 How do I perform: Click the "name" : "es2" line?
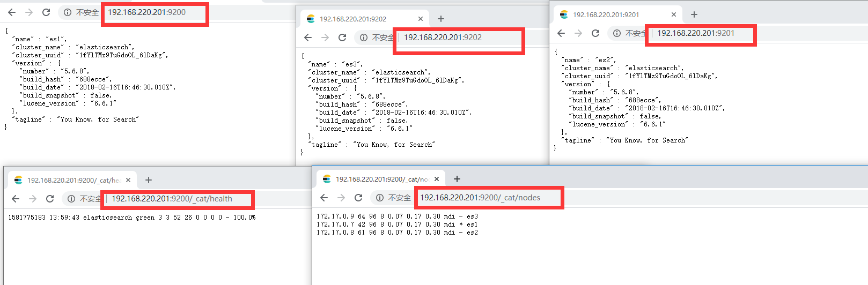tap(589, 60)
